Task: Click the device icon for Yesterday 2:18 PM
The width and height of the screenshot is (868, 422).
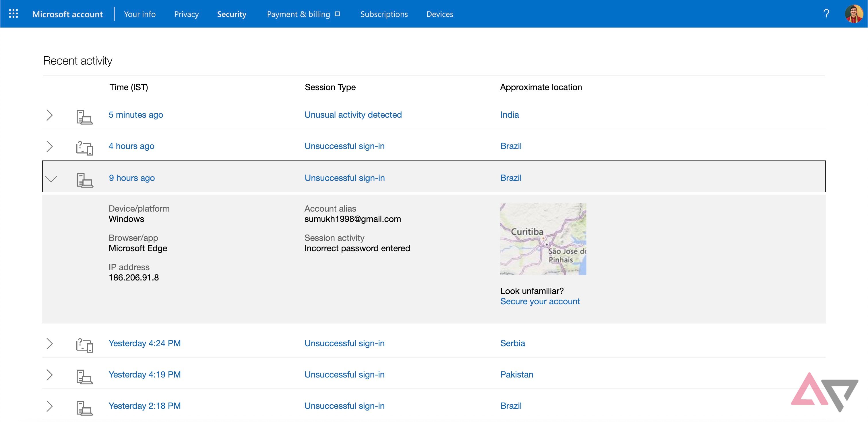Action: pyautogui.click(x=84, y=408)
